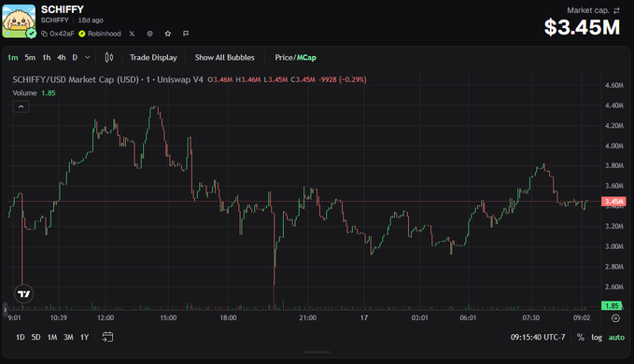
Task: Click the 1.85 volume axis label
Action: (612, 305)
